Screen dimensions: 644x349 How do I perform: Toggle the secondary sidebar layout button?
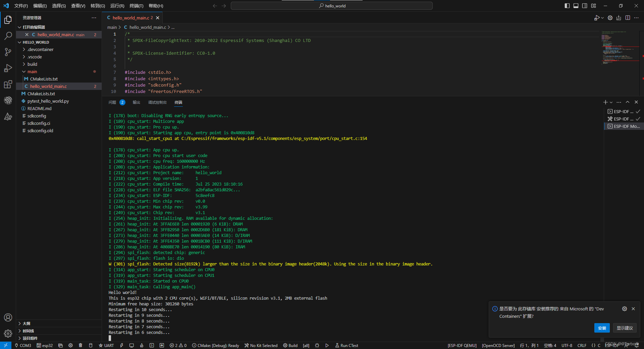click(585, 6)
